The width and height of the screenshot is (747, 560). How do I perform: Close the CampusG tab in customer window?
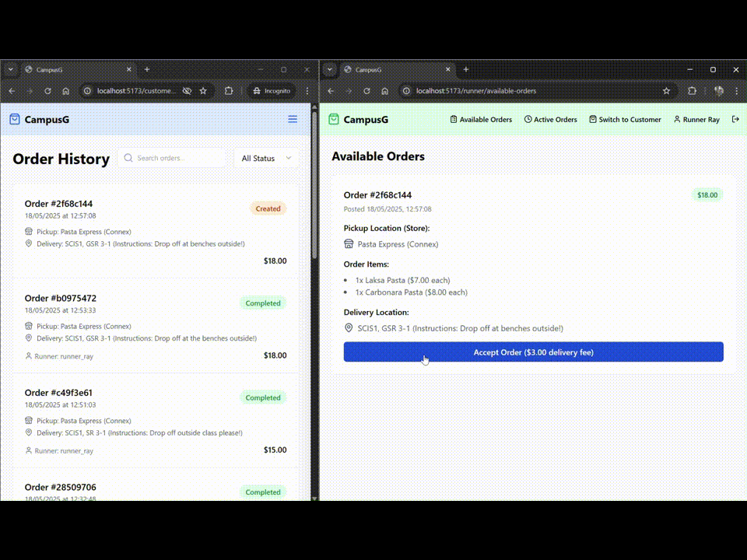pyautogui.click(x=128, y=69)
